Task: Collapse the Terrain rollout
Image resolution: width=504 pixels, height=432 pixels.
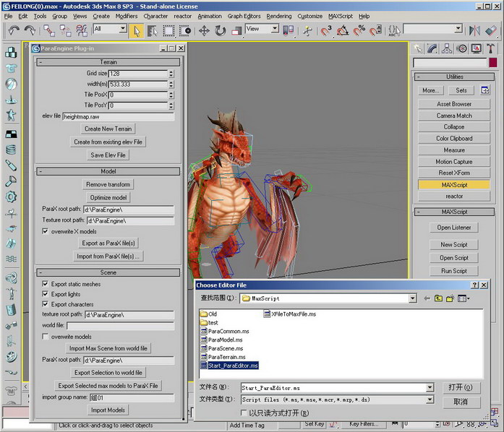Action: (108, 62)
